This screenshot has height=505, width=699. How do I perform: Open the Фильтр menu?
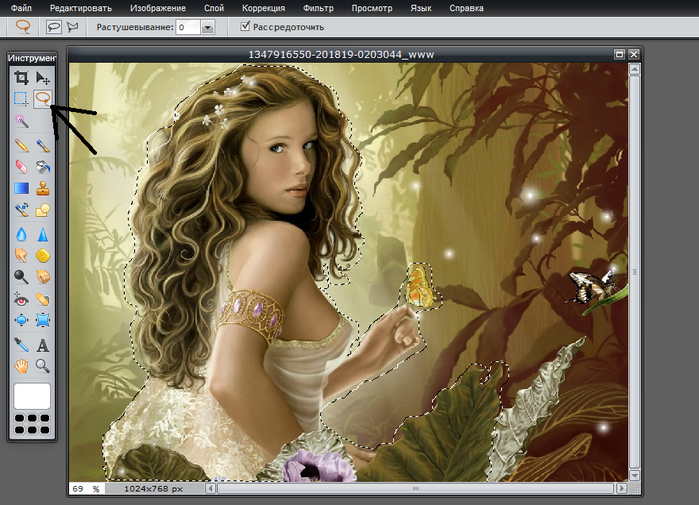coord(318,8)
